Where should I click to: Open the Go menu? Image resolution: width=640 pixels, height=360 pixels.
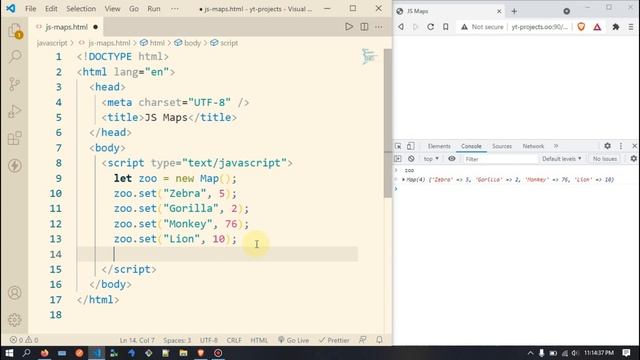(134, 9)
